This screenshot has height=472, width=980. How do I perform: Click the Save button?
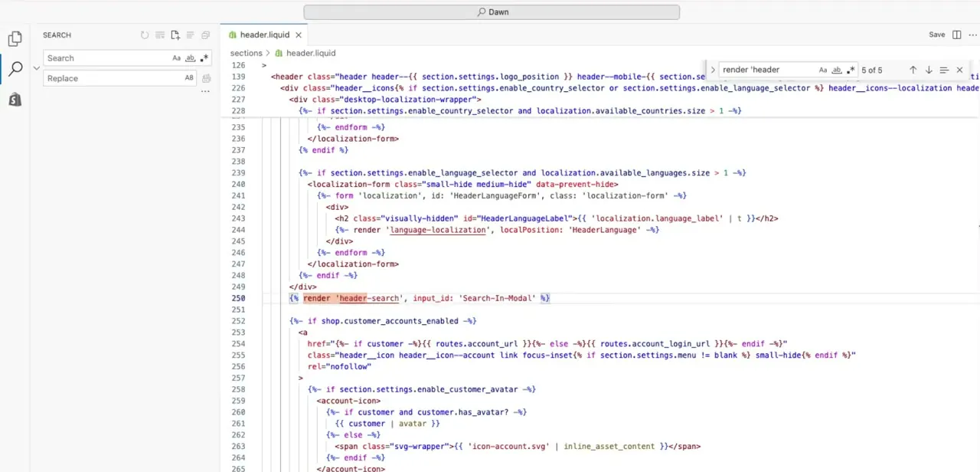coord(937,35)
